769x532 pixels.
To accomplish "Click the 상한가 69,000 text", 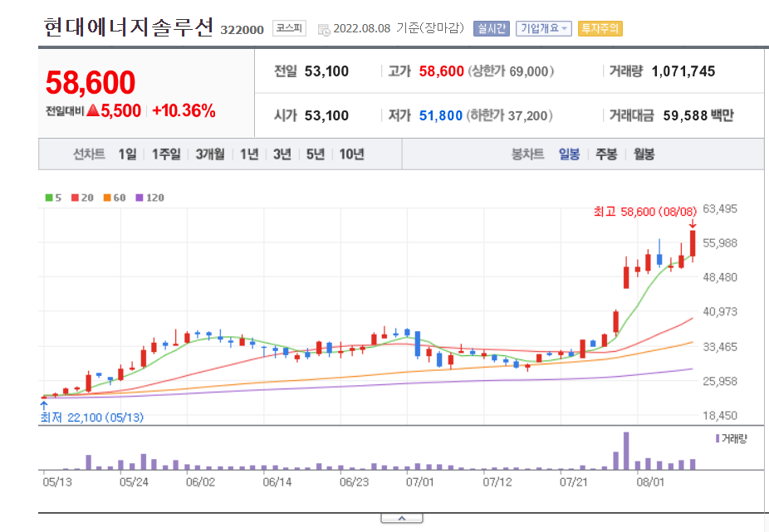I will (x=511, y=71).
